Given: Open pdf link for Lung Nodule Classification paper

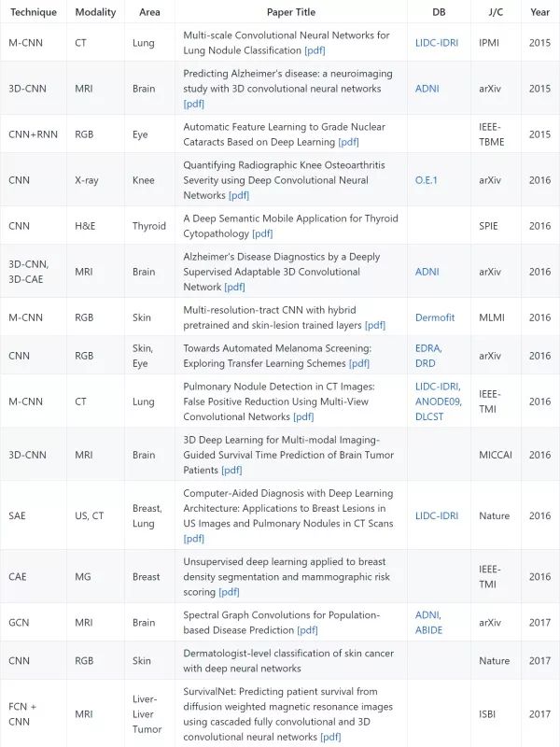Looking at the screenshot, I should point(315,50).
